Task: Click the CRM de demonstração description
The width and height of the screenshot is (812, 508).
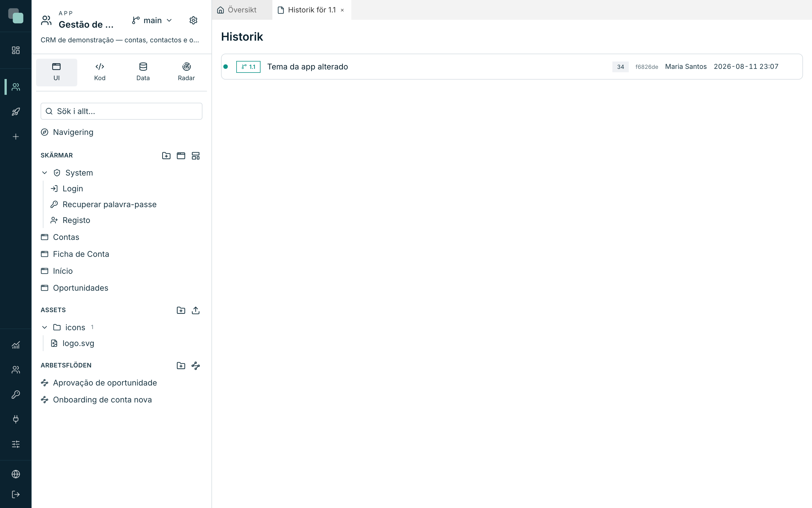Action: [x=120, y=40]
